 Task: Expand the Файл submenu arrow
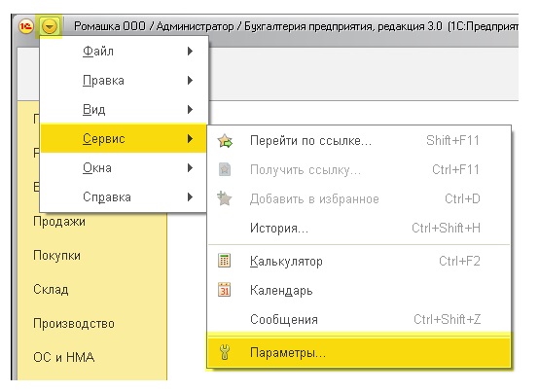tap(190, 52)
